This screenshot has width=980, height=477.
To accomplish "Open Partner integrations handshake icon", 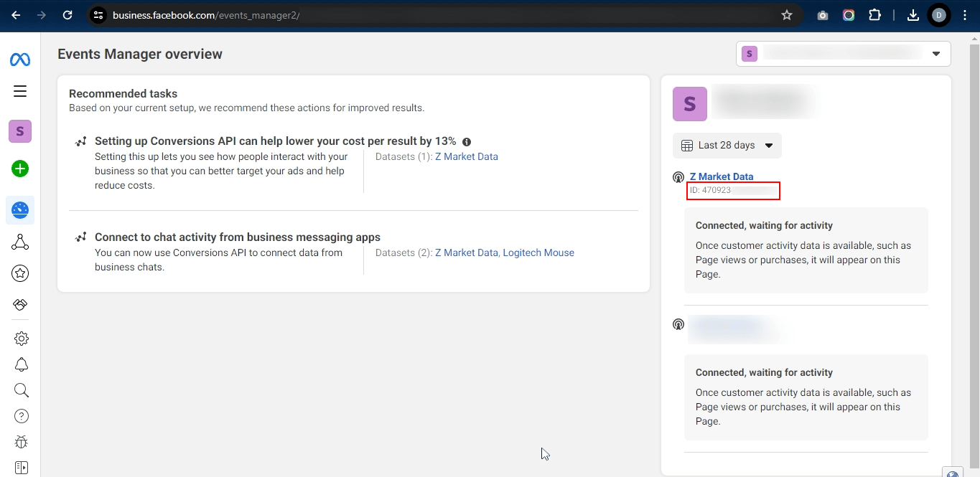I will 20,305.
